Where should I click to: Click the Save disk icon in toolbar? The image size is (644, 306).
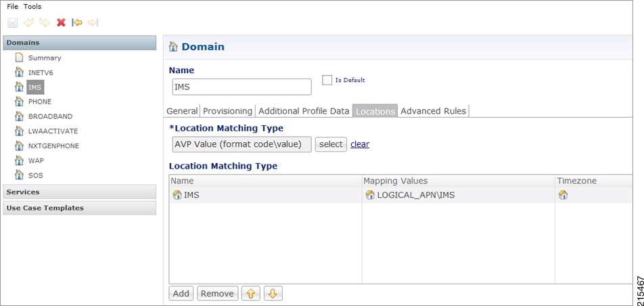tap(12, 22)
